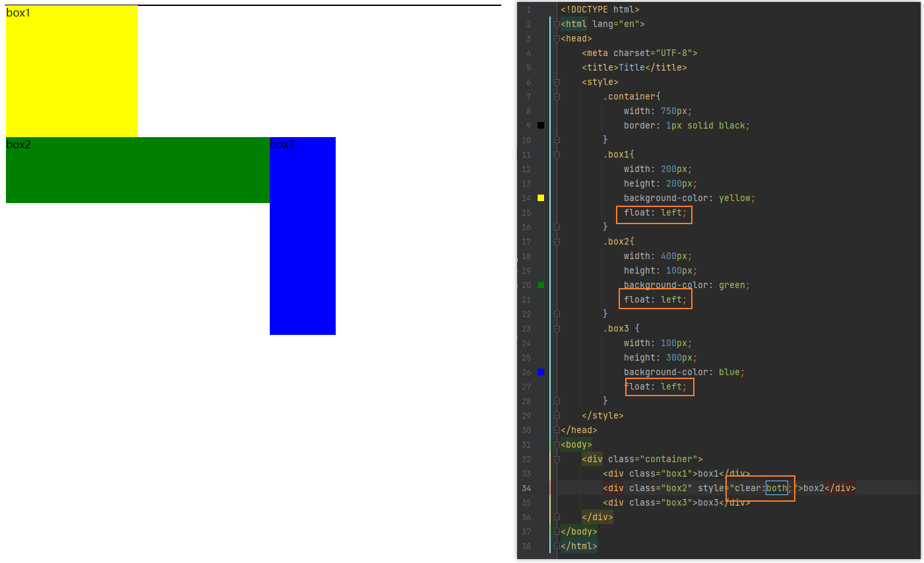Open the green gutter color swatch
This screenshot has width=924, height=563.
[541, 285]
